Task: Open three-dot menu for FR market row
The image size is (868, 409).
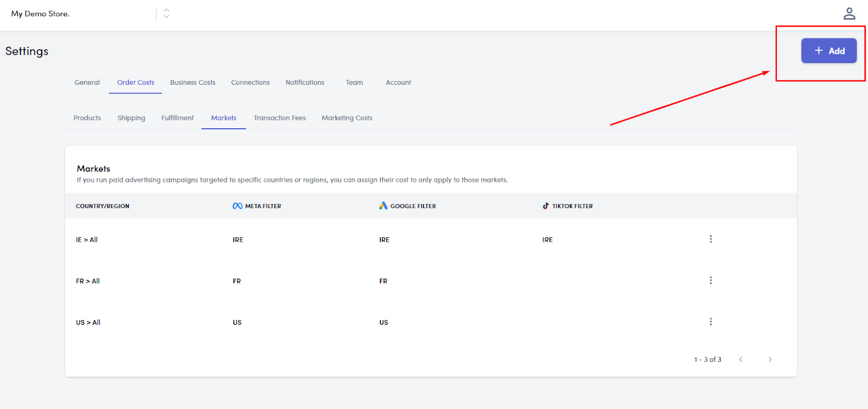Action: point(711,280)
